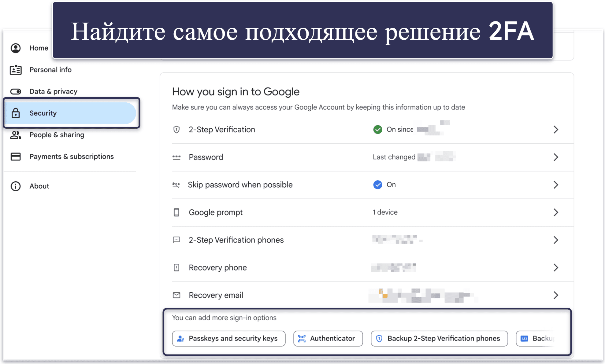Click the Password row label

click(206, 157)
